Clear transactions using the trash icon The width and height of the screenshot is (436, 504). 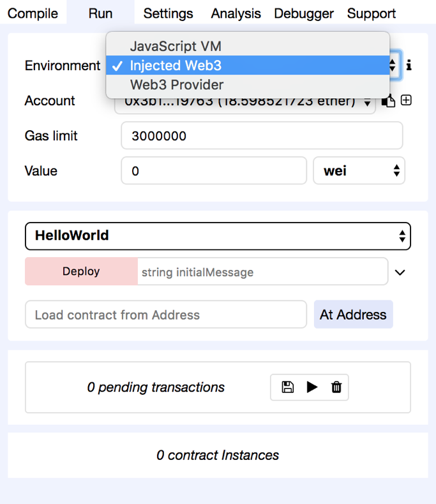click(336, 387)
